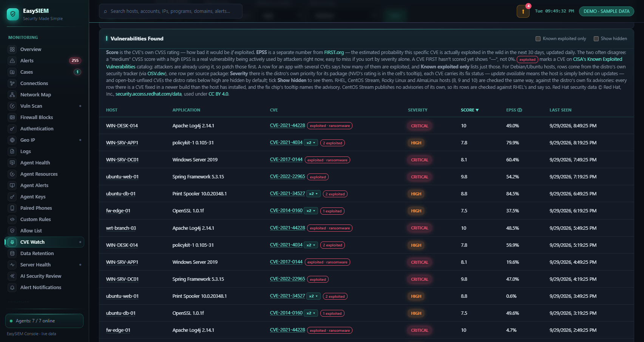Go to the Firewall Blocks menu item
The height and width of the screenshot is (342, 644).
[x=45, y=118]
